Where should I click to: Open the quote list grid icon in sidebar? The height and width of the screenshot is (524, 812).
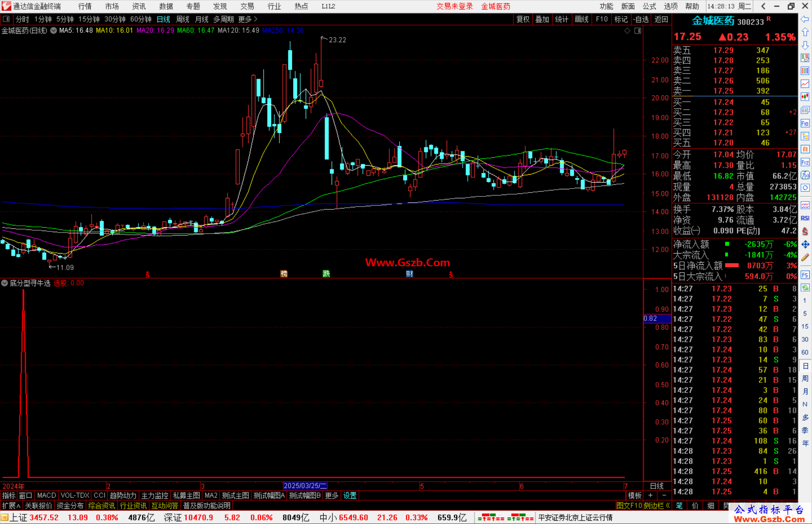pyautogui.click(x=805, y=71)
